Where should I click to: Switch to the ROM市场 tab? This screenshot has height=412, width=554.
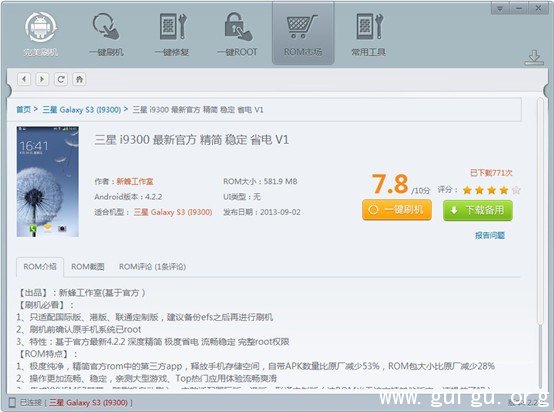click(303, 34)
